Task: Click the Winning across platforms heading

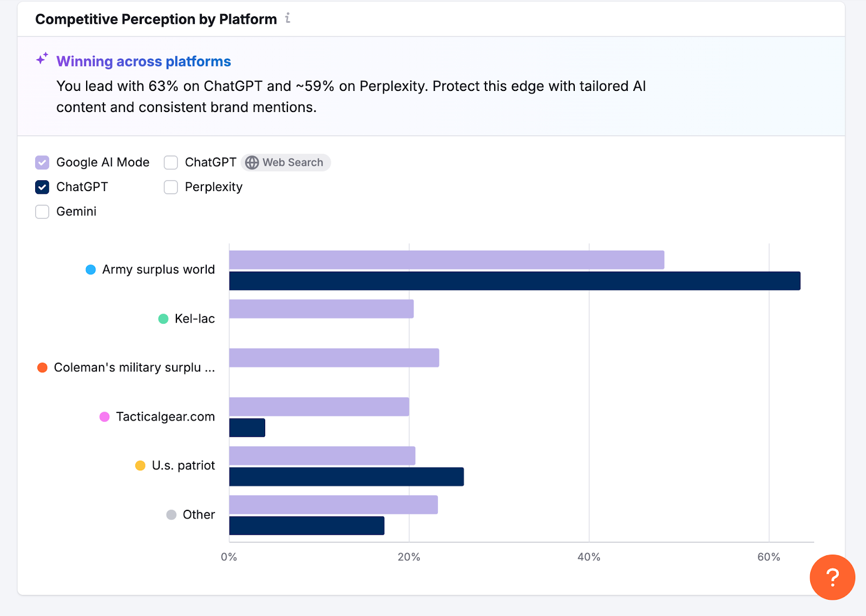Action: coord(143,61)
